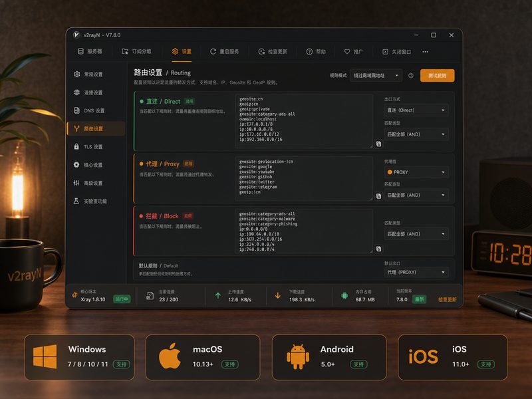Click the green memory chip icon
Image resolution: width=532 pixels, height=399 pixels.
[x=344, y=295]
